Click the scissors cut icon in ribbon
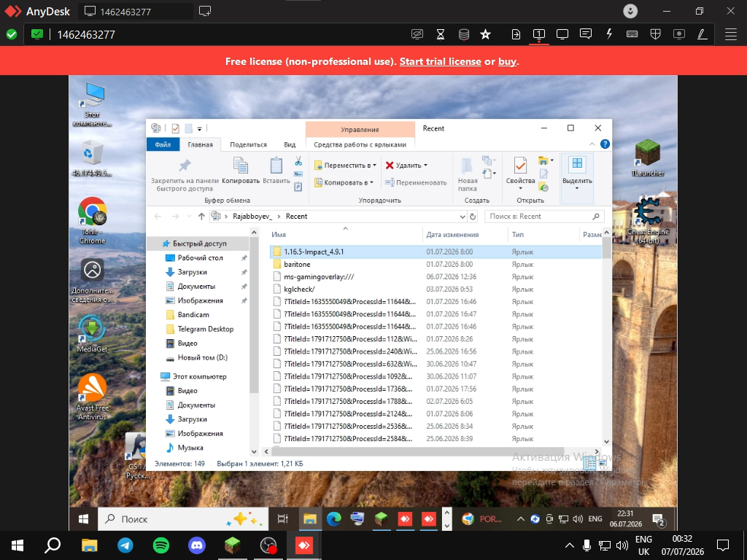The image size is (747, 560). 298,161
